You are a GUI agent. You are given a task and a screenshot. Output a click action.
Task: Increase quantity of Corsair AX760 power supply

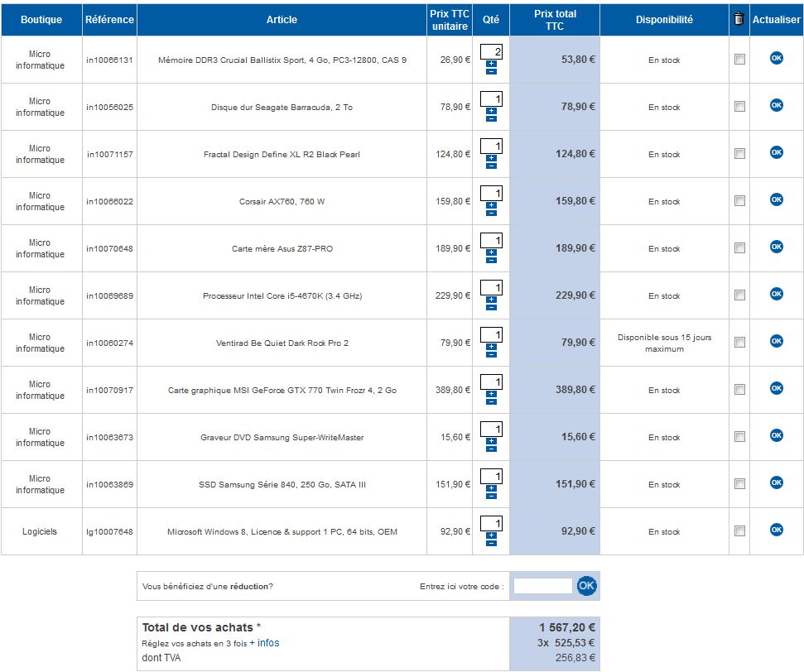(x=491, y=205)
